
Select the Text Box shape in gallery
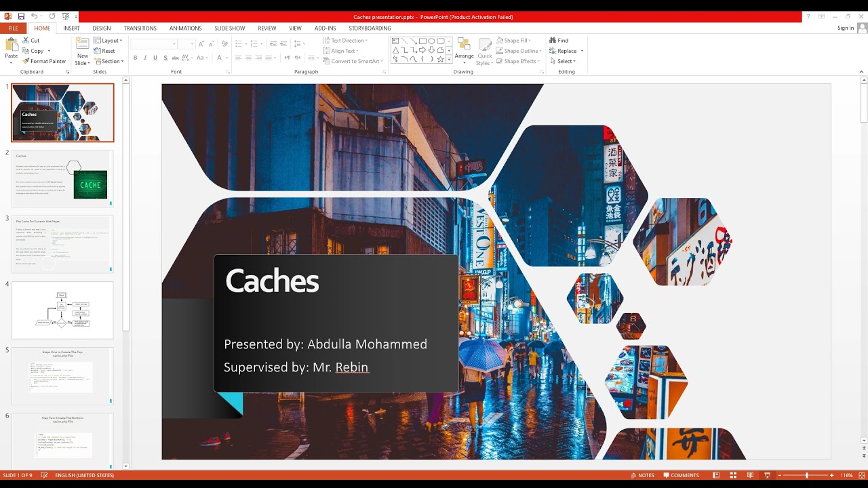pos(396,41)
